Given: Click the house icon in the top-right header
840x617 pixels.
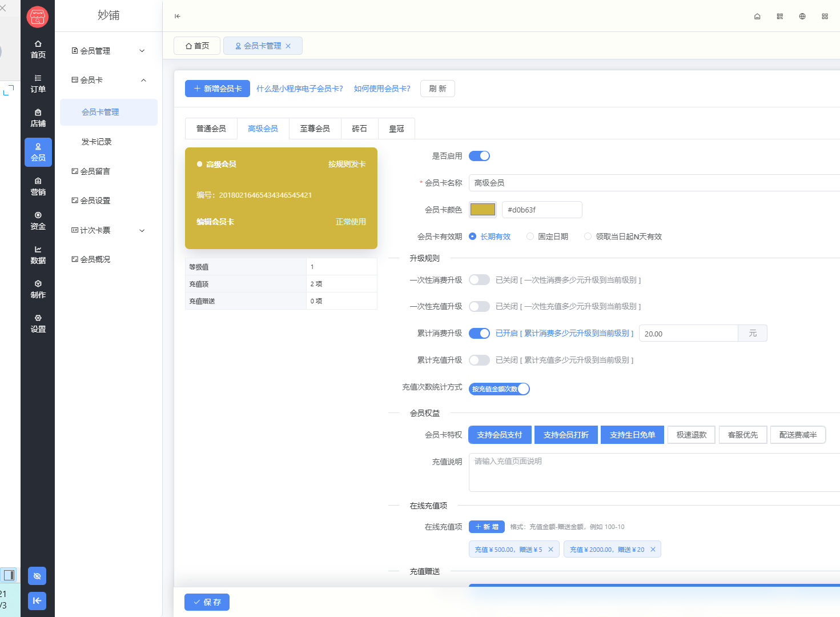Looking at the screenshot, I should click(x=757, y=17).
